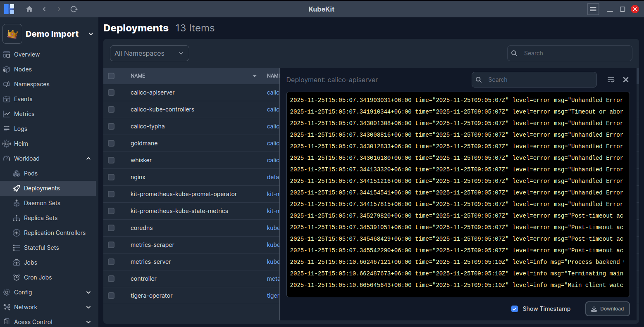Click the KubeKit logo icon top-left

9,9
